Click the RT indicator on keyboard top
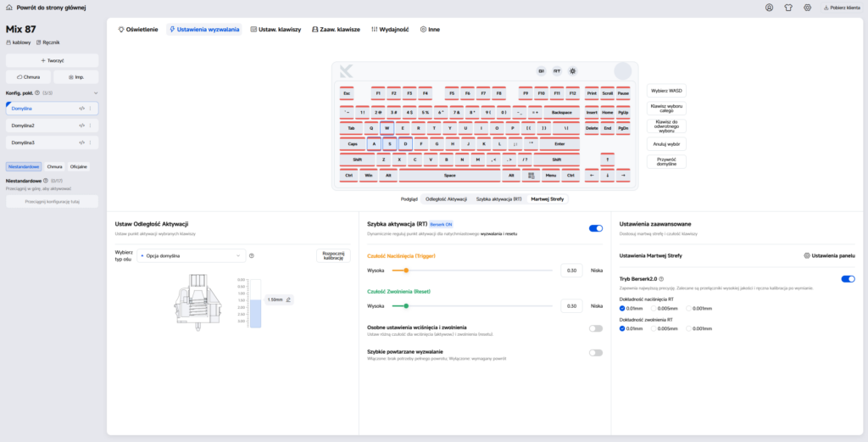 click(557, 71)
